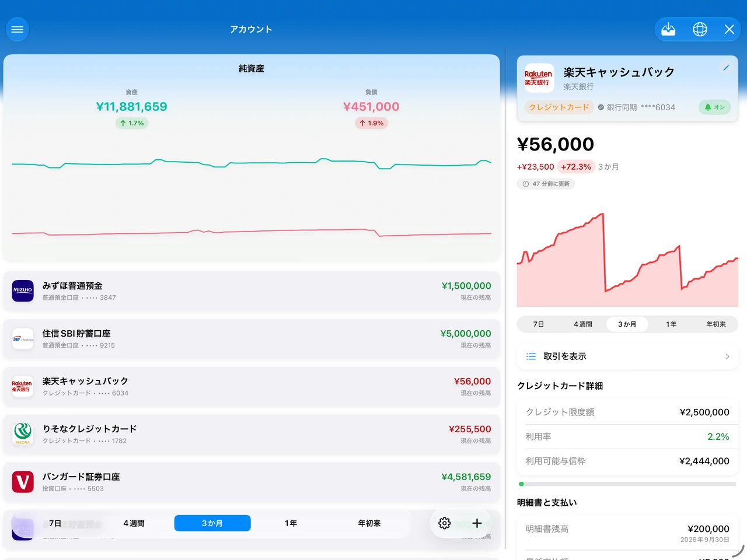
Task: Select 7日 in detail chart range
Action: [x=539, y=324]
